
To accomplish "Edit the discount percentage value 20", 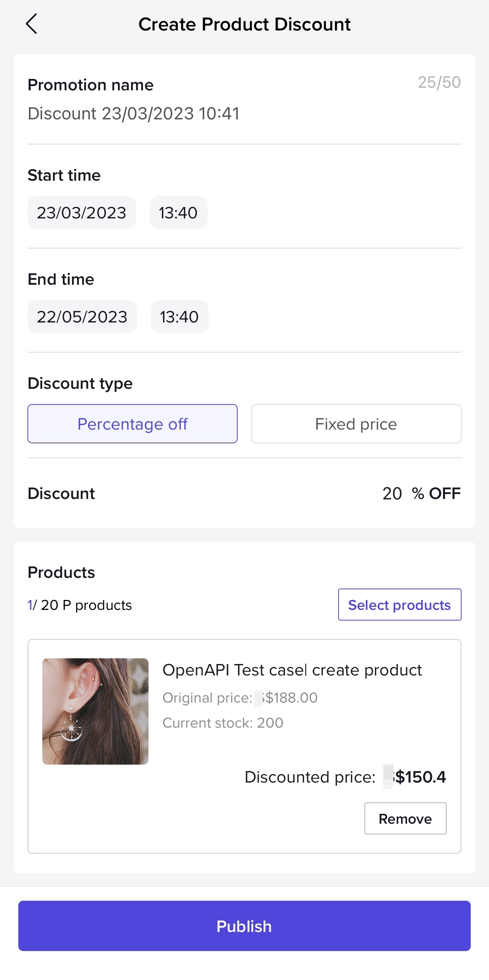I will pos(392,494).
